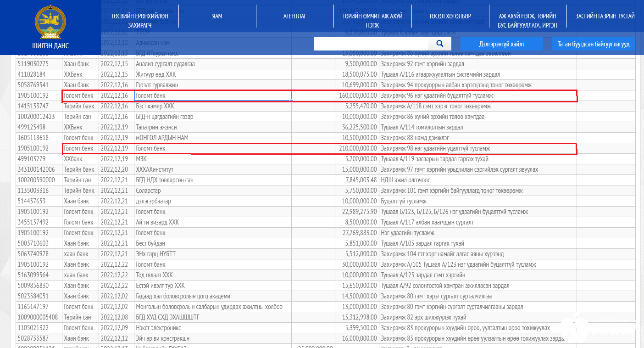Open Дэлгэрэнгүй хайлт advanced search
644x348 pixels.
(x=502, y=44)
